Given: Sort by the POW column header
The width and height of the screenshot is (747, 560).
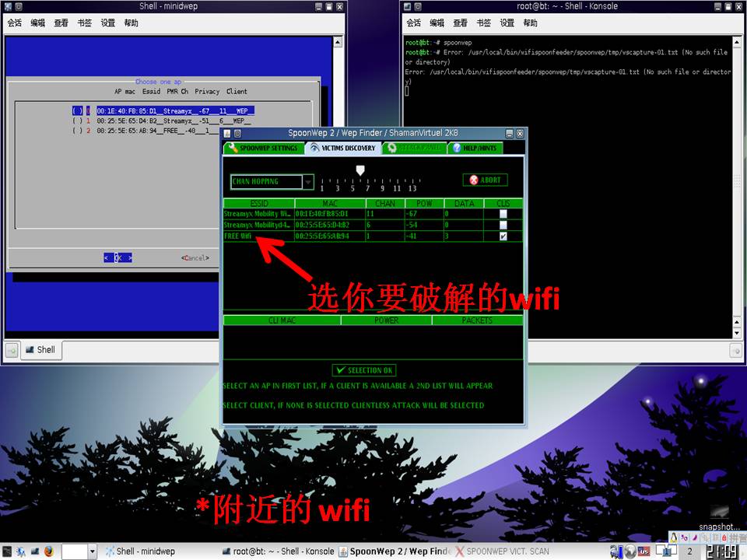Looking at the screenshot, I should coord(424,204).
